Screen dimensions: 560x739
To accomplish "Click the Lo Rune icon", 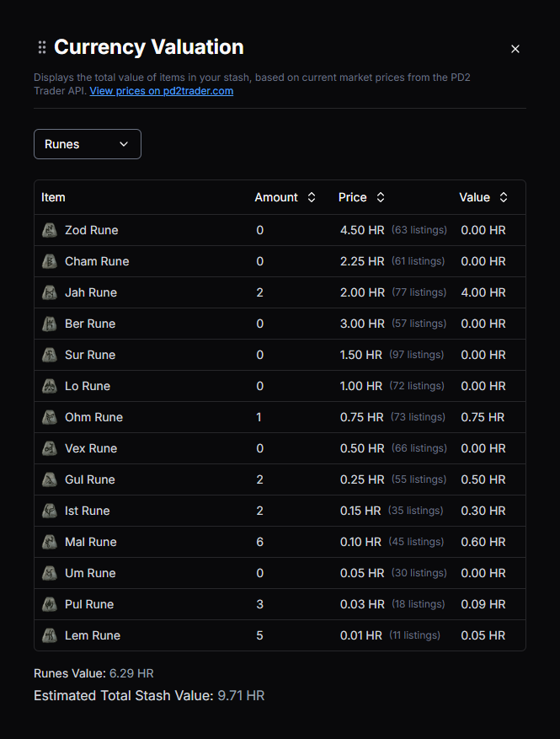I will click(50, 386).
